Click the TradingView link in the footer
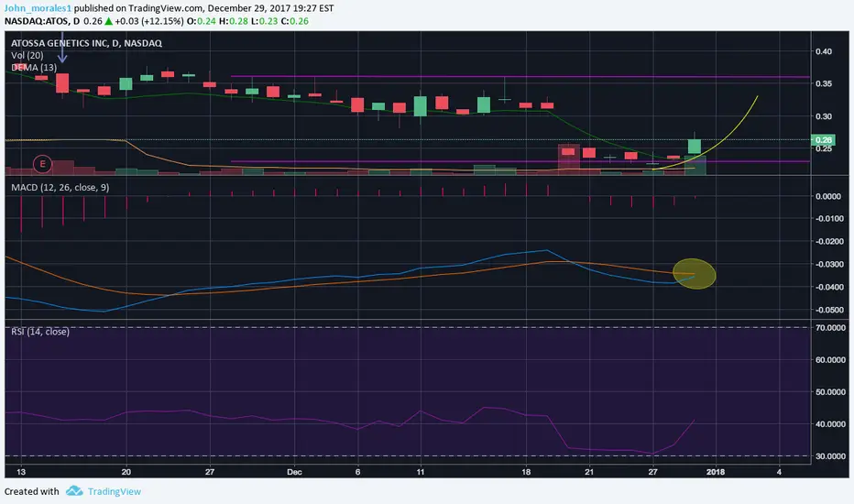 (x=115, y=491)
